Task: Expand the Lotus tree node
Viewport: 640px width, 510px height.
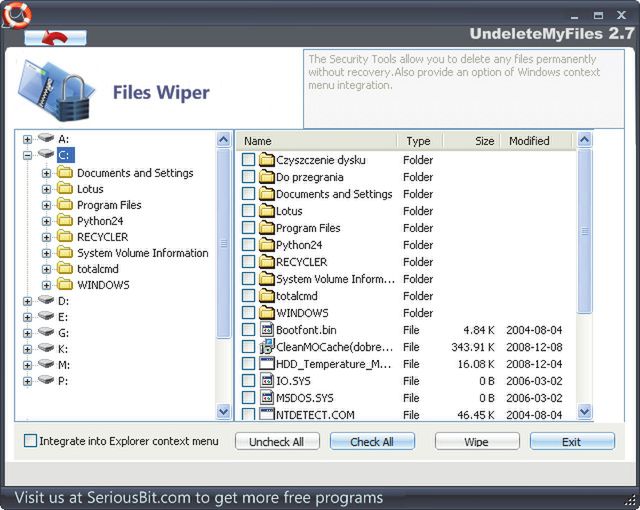Action: tap(47, 189)
